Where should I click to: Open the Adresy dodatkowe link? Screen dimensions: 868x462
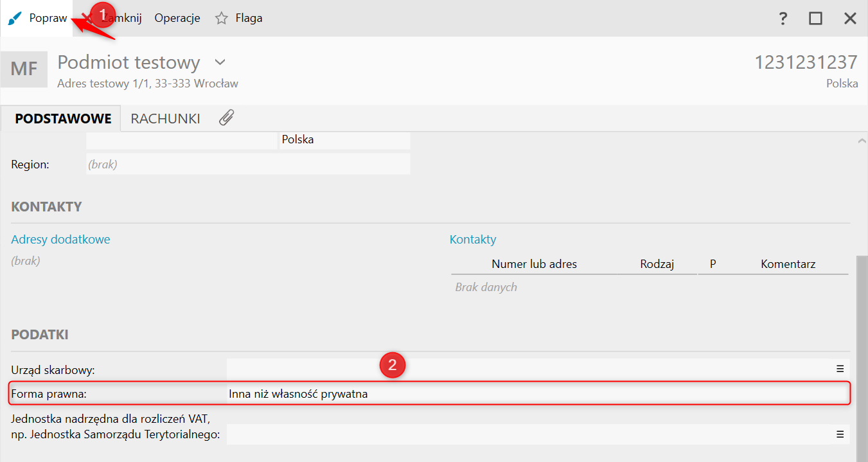(60, 240)
